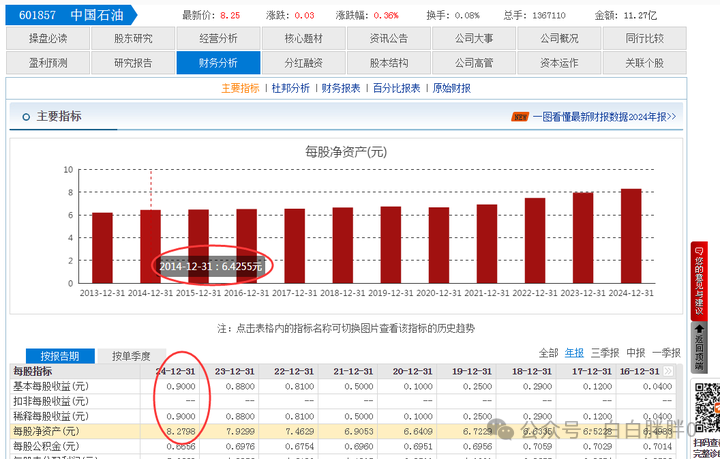Open 您的意见与建议 feedback button
The width and height of the screenshot is (720, 459).
pyautogui.click(x=699, y=281)
